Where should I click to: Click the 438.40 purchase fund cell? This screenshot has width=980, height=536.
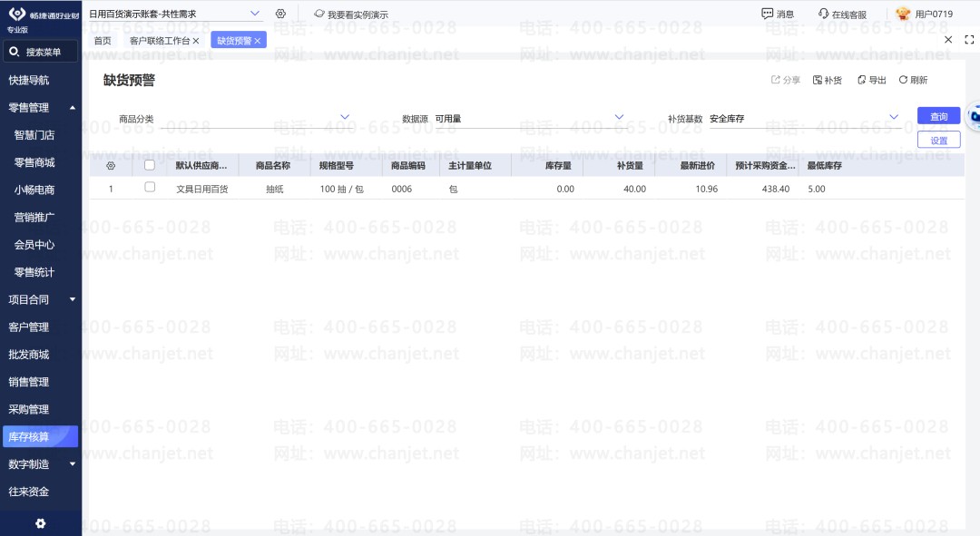[x=776, y=189]
